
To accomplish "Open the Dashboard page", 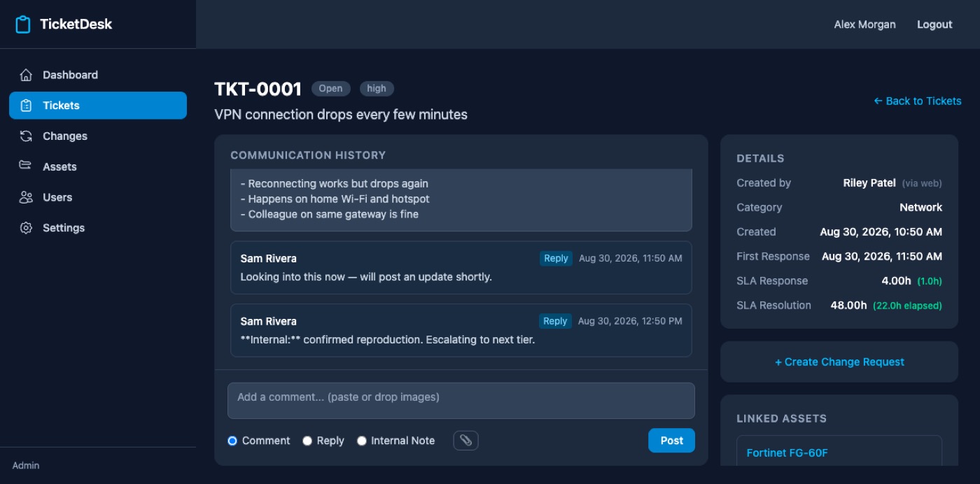I will (x=98, y=75).
